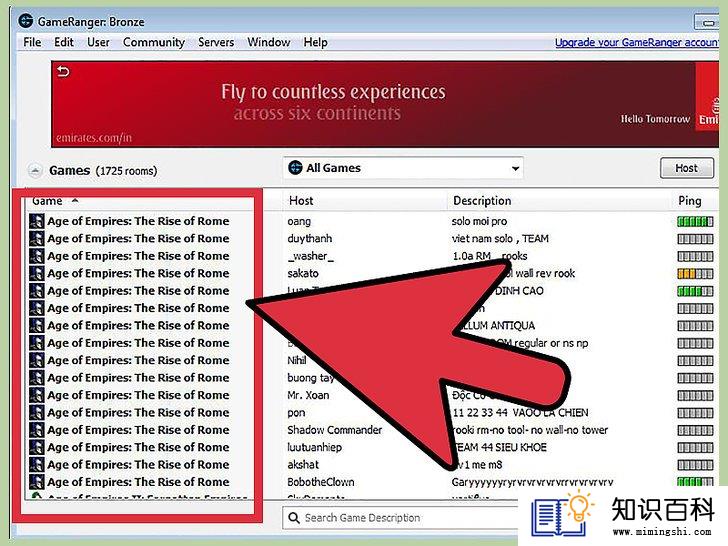728x546 pixels.
Task: Click description 'viet nam solo , TEAM'
Action: point(500,239)
